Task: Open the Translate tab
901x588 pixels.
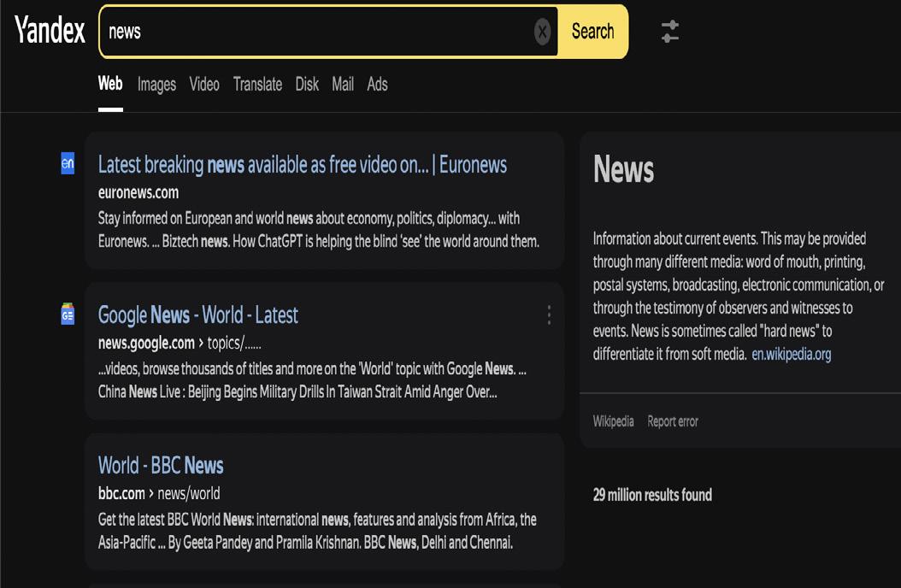Action: click(x=257, y=85)
